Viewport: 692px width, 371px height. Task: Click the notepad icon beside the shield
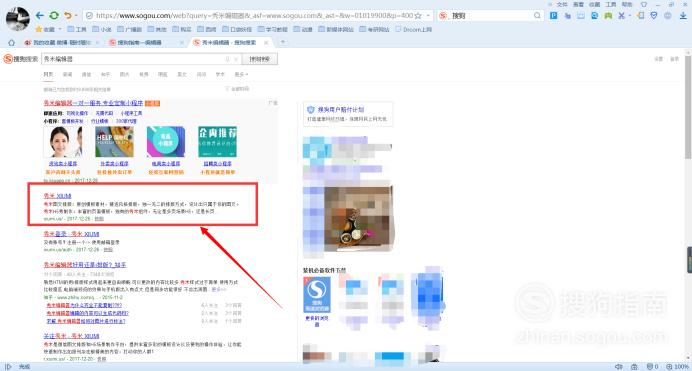point(641,15)
